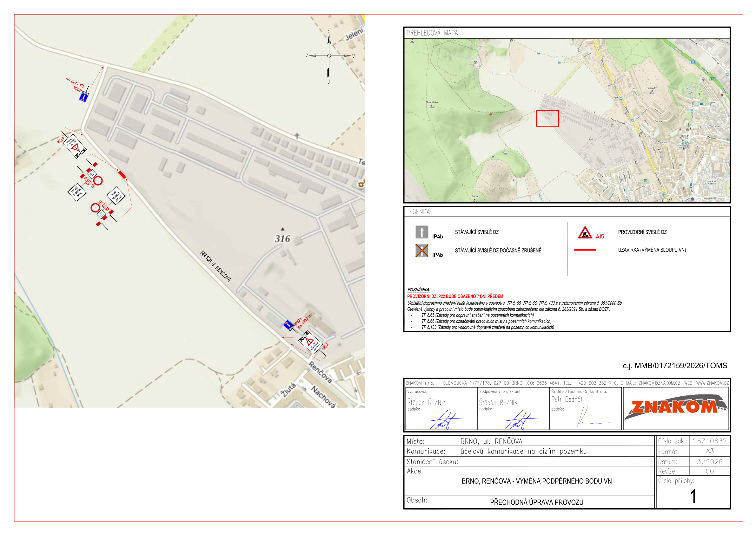
Task: Click the legend text "PROVIZORNÍ SVISLÉ DZ"
Action: tap(642, 232)
